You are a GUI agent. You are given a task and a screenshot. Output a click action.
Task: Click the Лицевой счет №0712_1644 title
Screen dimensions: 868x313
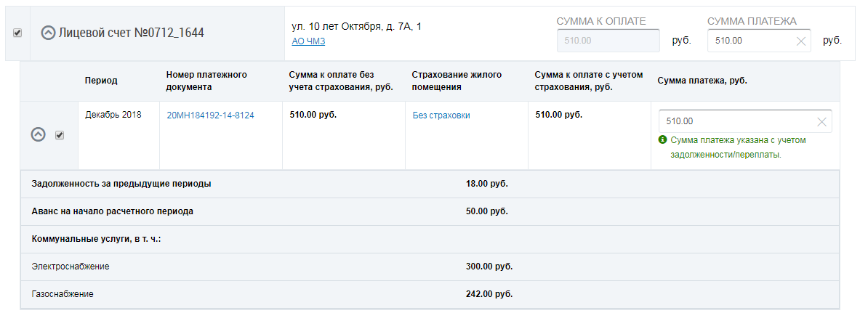pyautogui.click(x=131, y=33)
